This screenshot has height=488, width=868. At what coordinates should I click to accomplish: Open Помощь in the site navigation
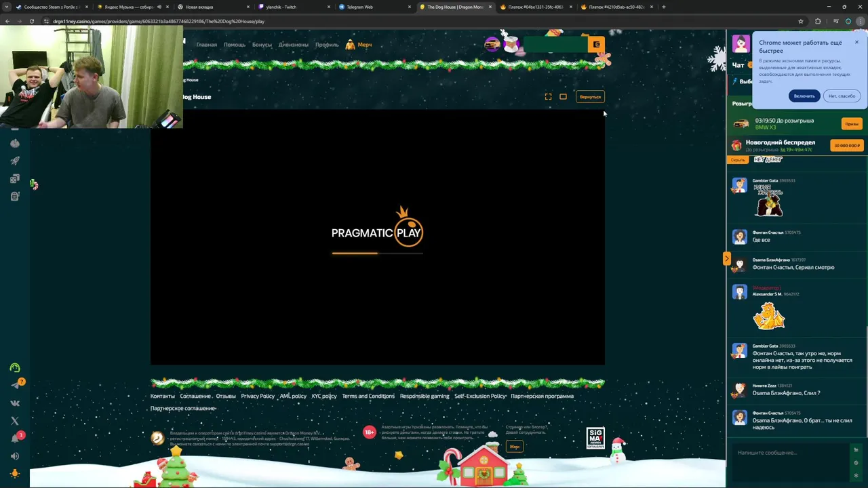(235, 45)
